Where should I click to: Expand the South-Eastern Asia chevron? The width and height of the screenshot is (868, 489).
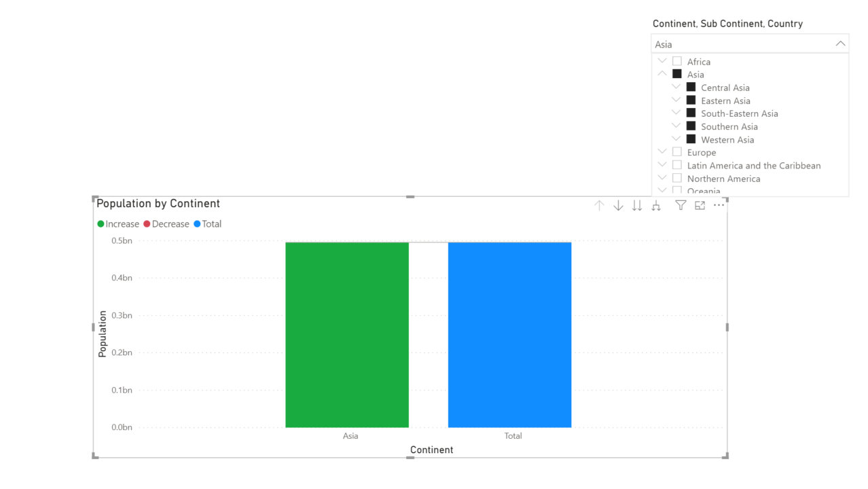(676, 113)
